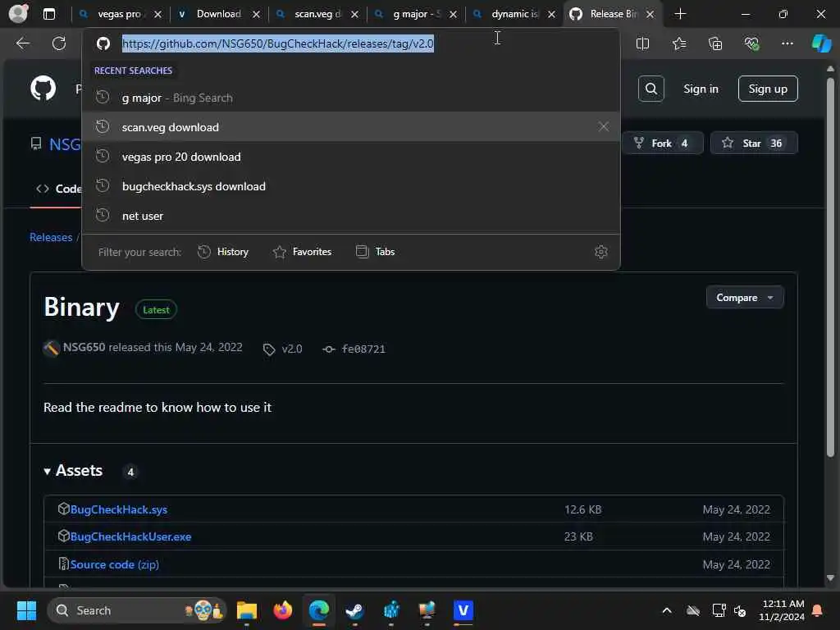The image size is (840, 630).
Task: Select the net user suggestion
Action: pos(351,216)
